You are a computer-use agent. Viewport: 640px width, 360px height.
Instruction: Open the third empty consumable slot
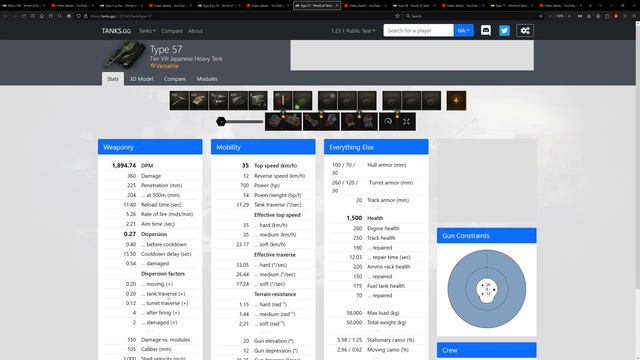(x=431, y=100)
